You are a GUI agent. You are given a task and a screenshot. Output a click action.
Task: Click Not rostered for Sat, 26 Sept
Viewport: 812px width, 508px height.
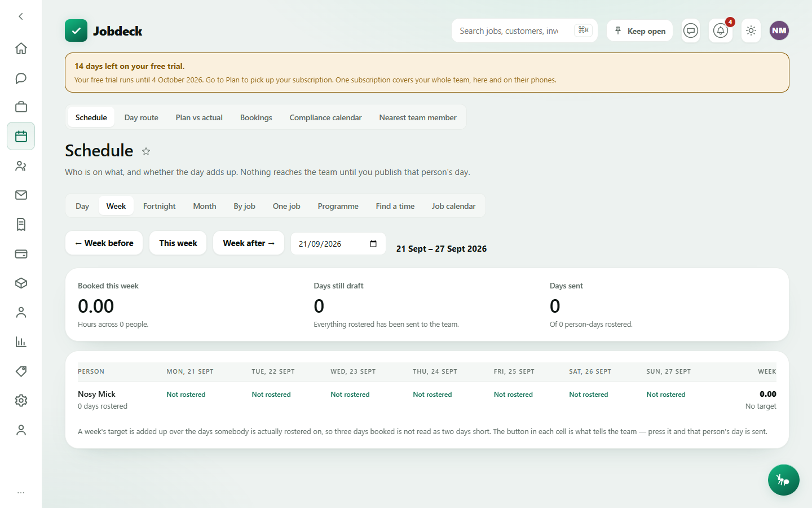pos(589,395)
